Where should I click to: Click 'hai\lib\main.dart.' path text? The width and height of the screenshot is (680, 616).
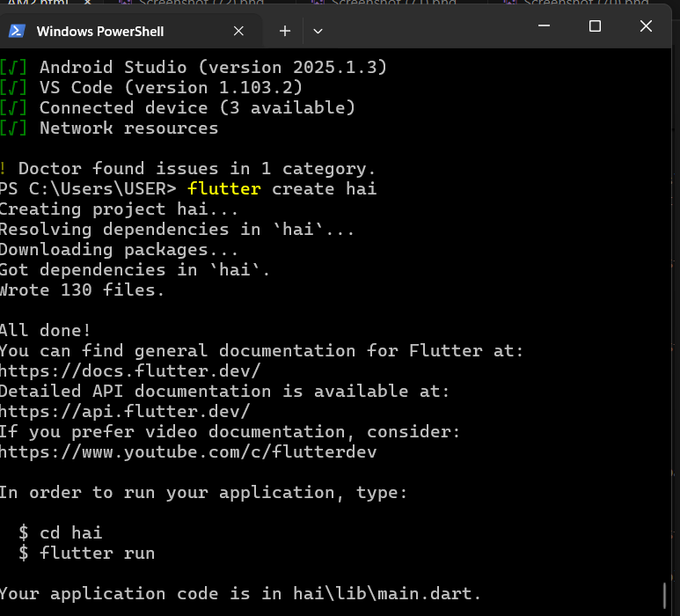coord(387,593)
